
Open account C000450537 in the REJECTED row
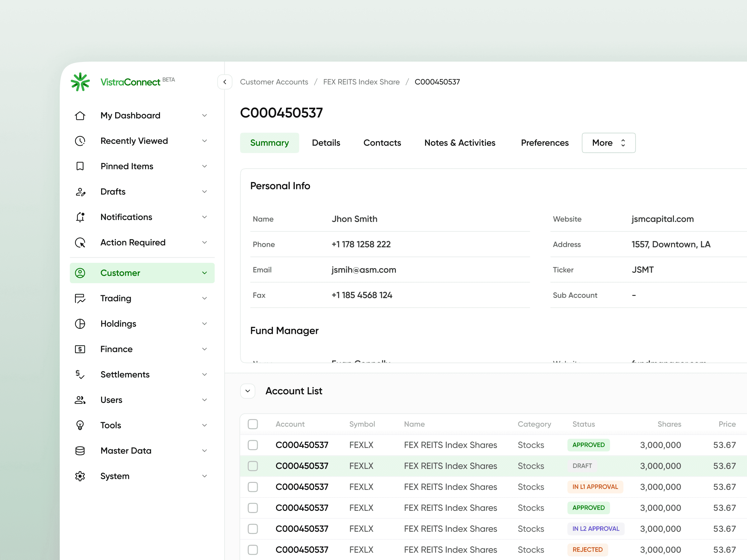[302, 549]
